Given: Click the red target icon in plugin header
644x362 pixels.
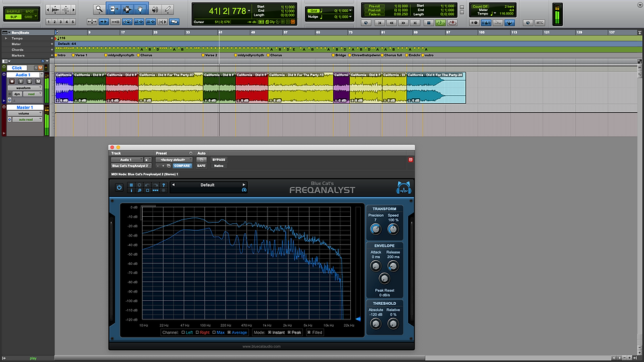Looking at the screenshot, I should [x=410, y=160].
